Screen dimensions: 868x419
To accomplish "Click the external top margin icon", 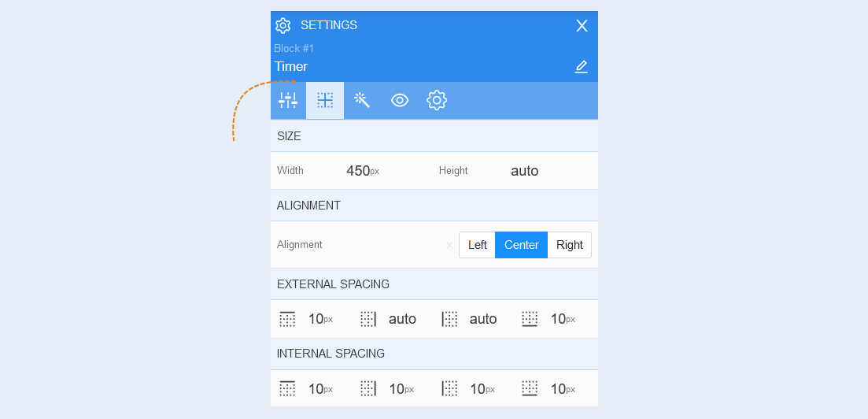I will pos(287,319).
